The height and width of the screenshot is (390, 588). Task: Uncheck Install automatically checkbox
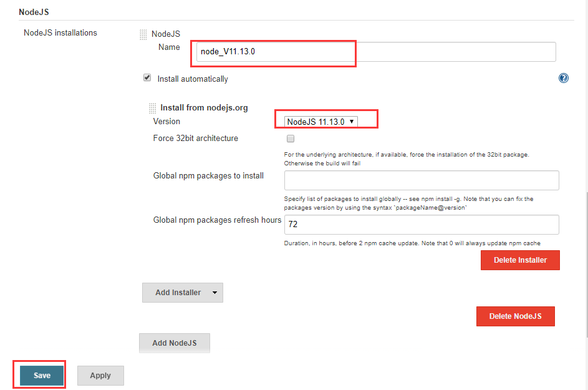click(147, 78)
